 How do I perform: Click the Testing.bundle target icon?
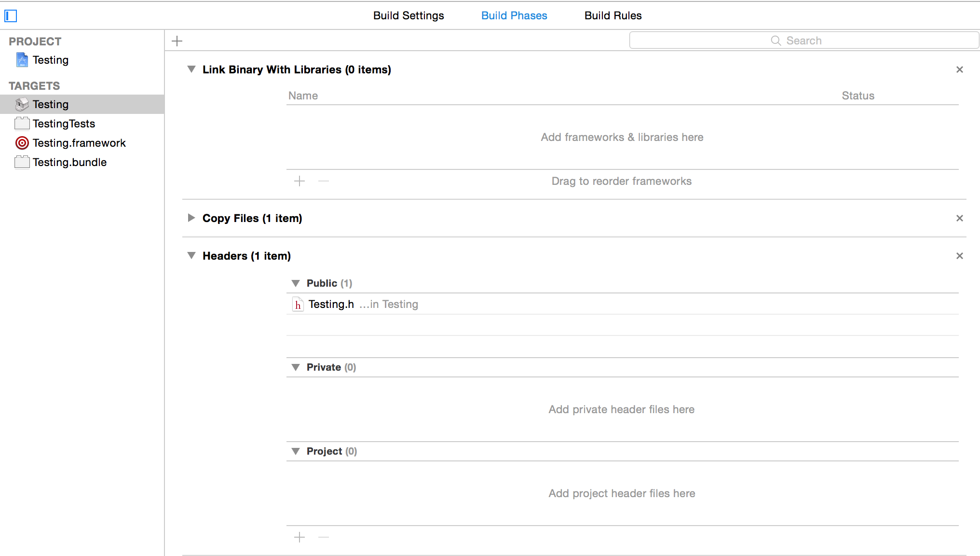click(x=22, y=162)
